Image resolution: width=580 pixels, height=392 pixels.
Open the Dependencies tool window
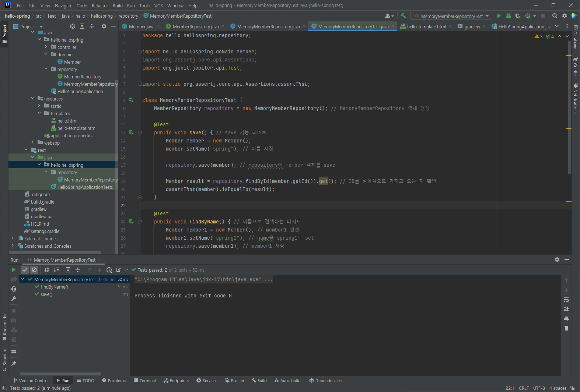tap(325, 381)
